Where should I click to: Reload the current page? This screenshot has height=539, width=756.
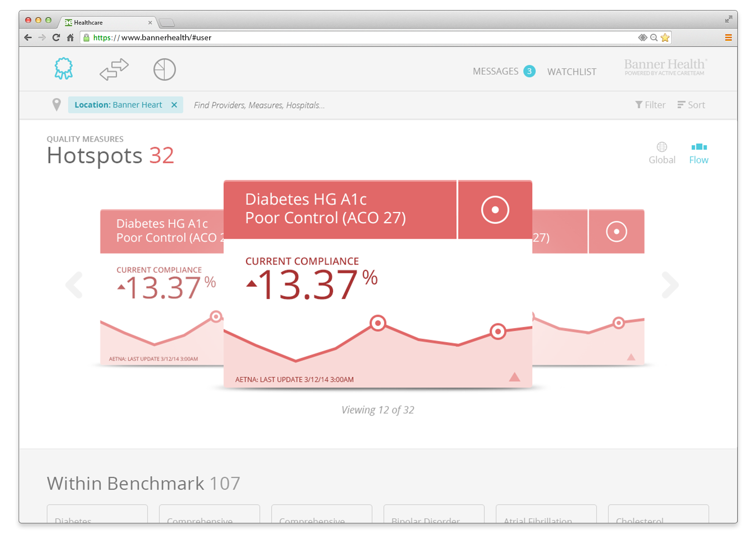tap(56, 37)
